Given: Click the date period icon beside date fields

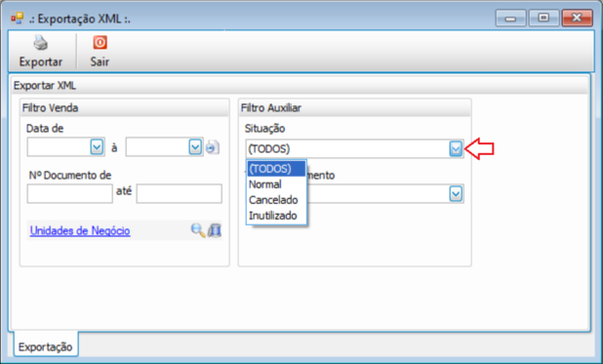Looking at the screenshot, I should tap(213, 147).
